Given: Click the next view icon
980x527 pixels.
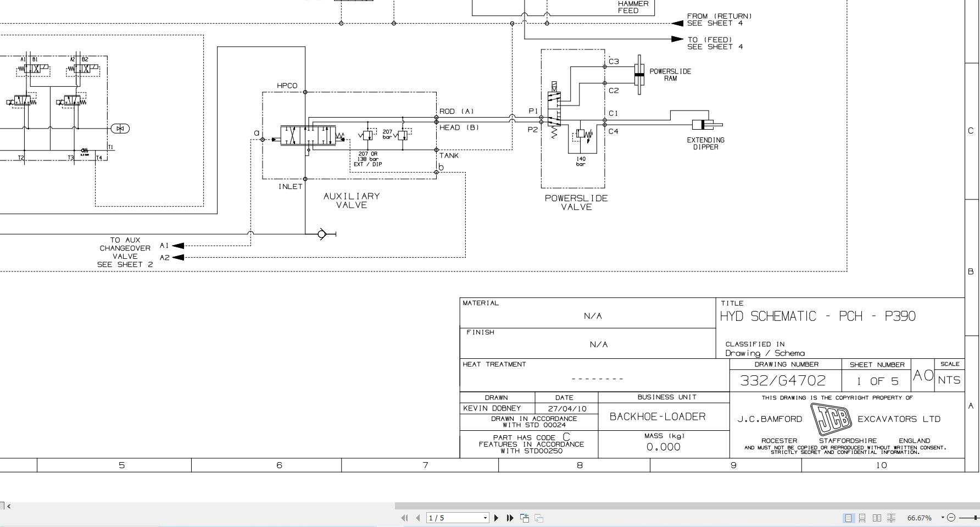Looking at the screenshot, I should tap(539, 518).
